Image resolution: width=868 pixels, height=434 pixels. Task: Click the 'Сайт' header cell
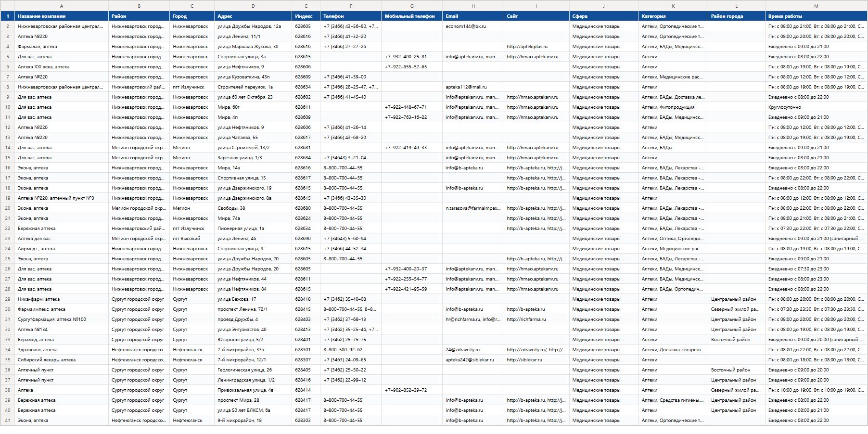click(x=536, y=16)
